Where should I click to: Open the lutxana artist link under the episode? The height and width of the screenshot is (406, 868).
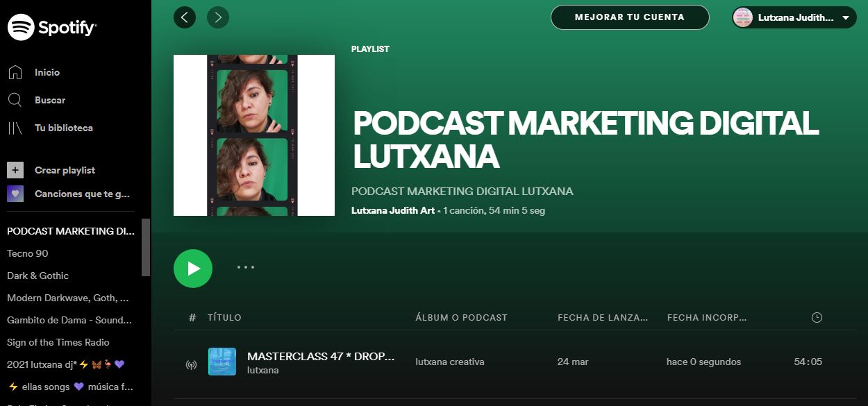[263, 370]
